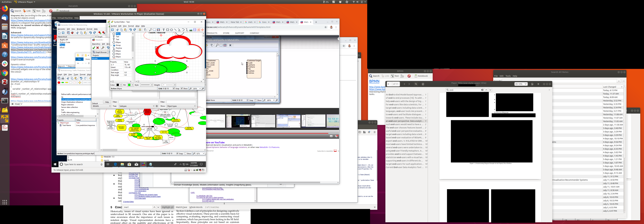The height and width of the screenshot is (224, 644).
Task: Expand the Group element in symbol tree
Action: tap(112, 45)
